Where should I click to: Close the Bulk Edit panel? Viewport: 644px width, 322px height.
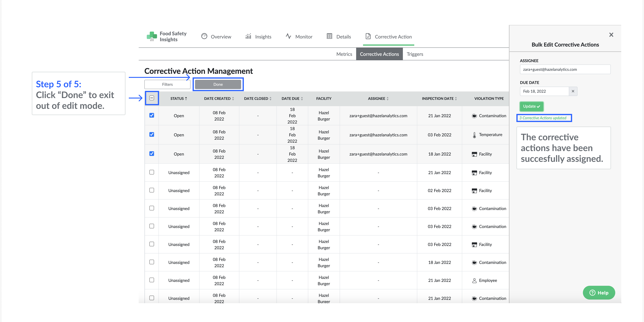point(611,35)
